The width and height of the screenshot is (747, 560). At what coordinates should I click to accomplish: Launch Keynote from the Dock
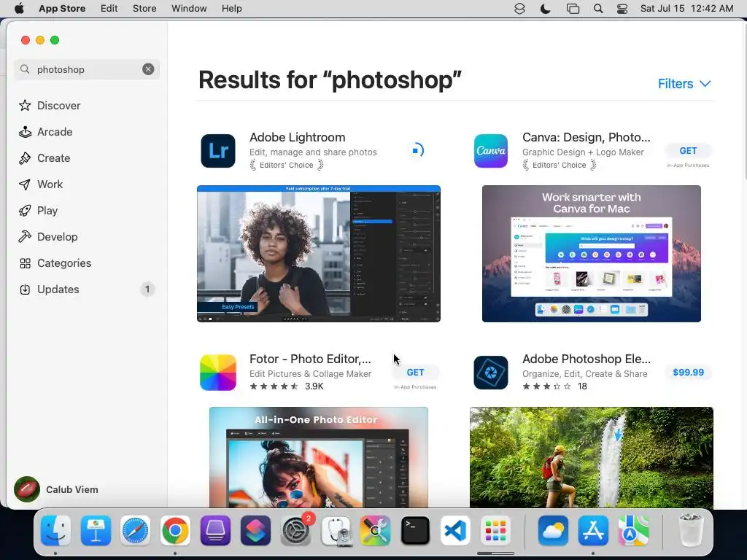coord(96,531)
